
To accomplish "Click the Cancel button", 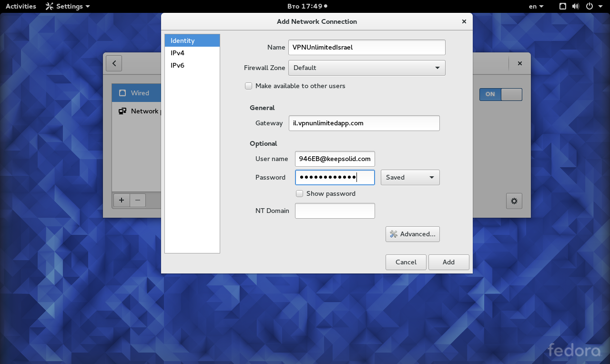I will [406, 262].
